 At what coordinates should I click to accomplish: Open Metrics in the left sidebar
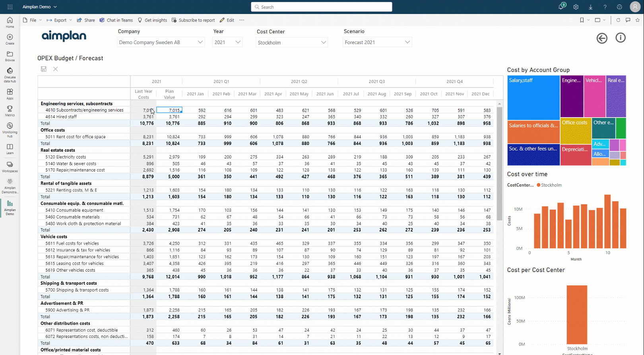[x=10, y=111]
